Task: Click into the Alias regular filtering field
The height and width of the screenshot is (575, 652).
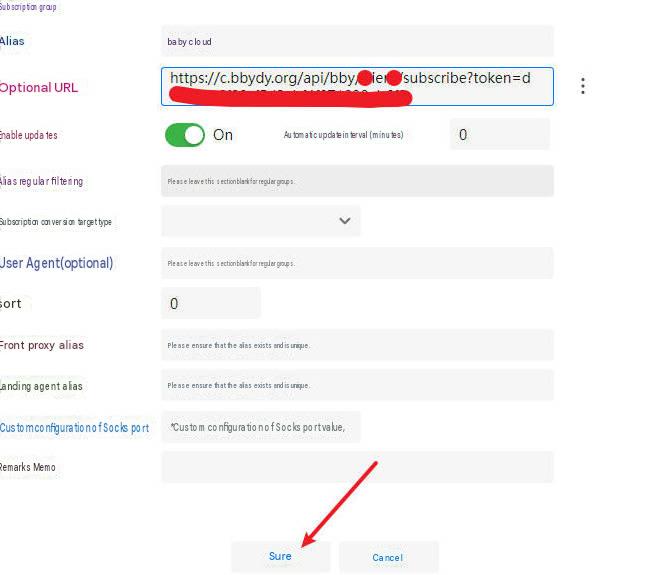Action: 357,181
